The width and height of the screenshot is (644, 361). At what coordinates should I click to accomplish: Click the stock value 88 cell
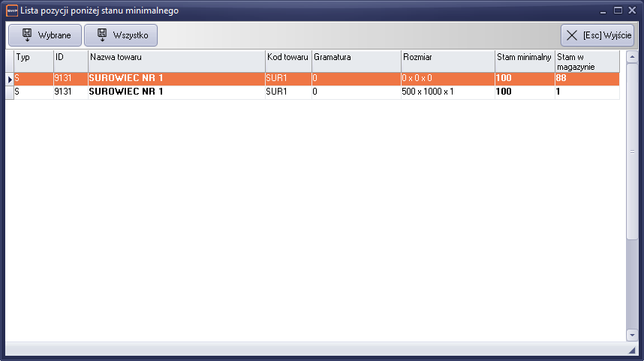(x=586, y=79)
